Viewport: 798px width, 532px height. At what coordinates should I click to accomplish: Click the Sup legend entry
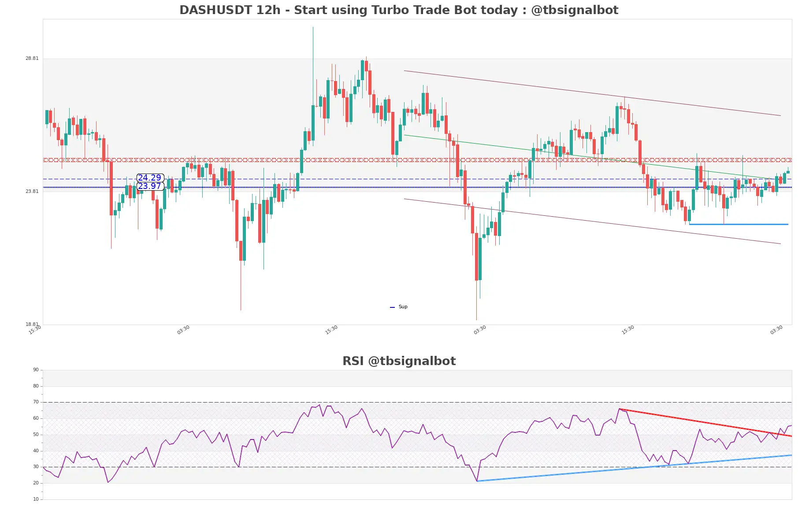click(x=399, y=307)
